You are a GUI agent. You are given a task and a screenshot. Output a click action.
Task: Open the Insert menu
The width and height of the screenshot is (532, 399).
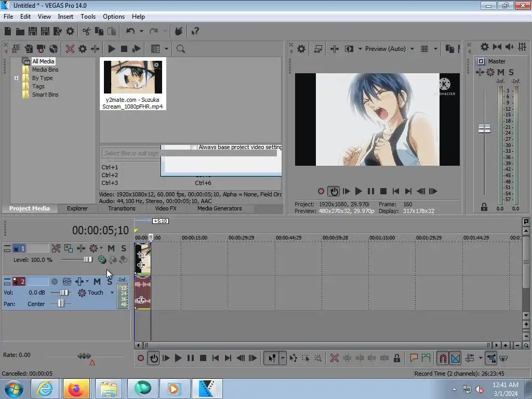tap(65, 17)
